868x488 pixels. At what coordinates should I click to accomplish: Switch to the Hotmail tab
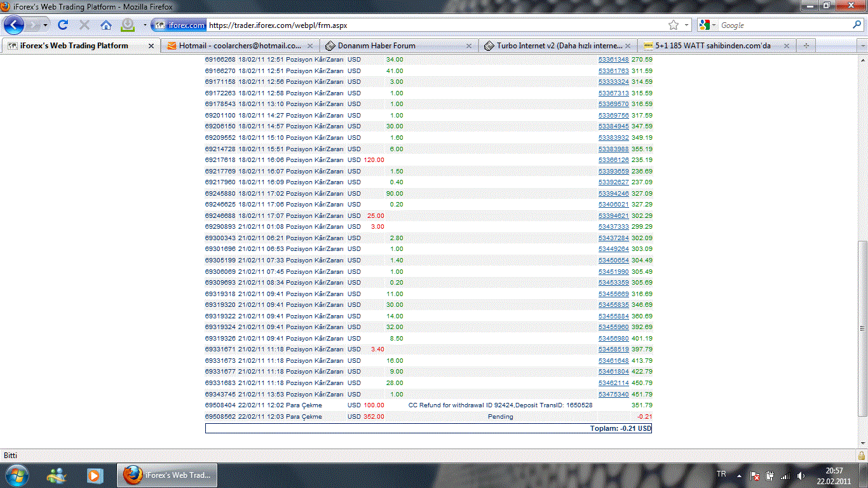point(240,46)
